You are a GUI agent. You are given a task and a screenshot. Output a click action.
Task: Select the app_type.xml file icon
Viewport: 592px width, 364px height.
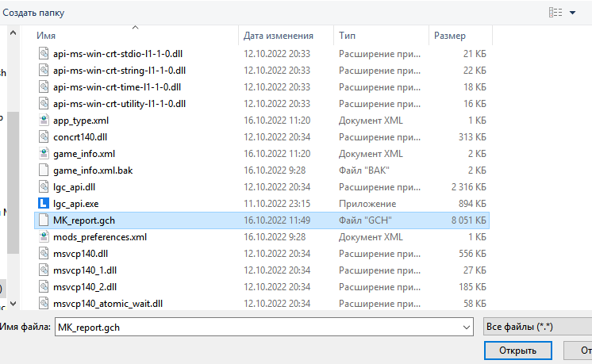click(x=44, y=121)
